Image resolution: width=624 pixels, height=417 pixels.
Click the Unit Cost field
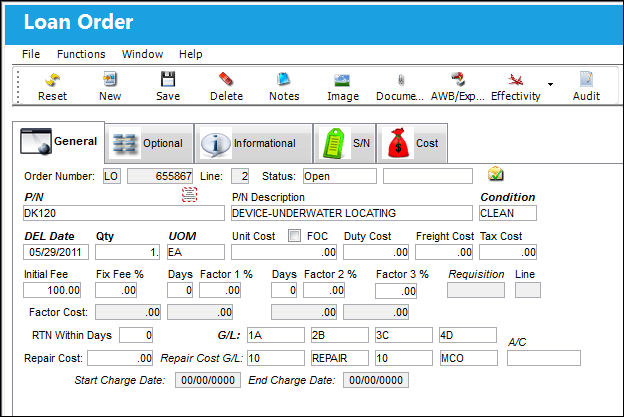coord(284,252)
